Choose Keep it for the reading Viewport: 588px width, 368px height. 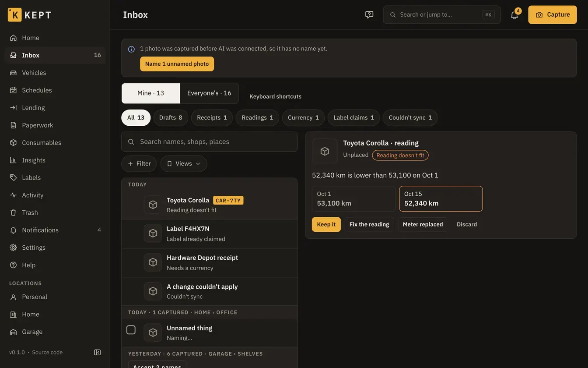coord(326,225)
